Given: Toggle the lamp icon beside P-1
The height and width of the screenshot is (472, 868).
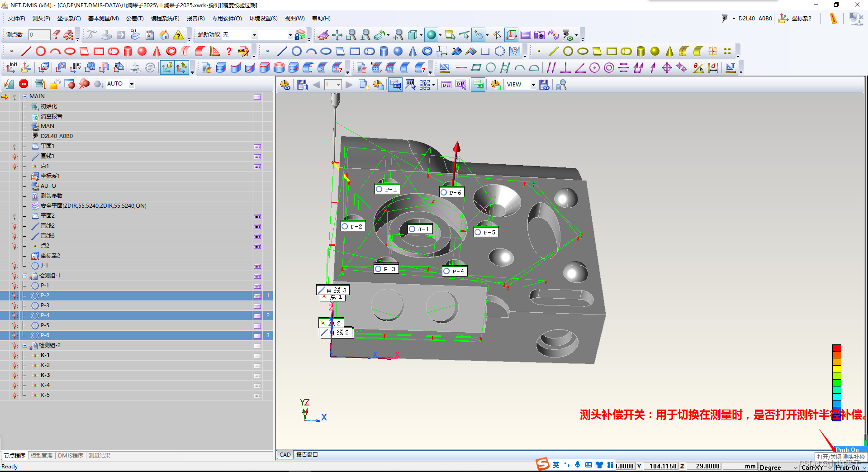Looking at the screenshot, I should (14, 286).
